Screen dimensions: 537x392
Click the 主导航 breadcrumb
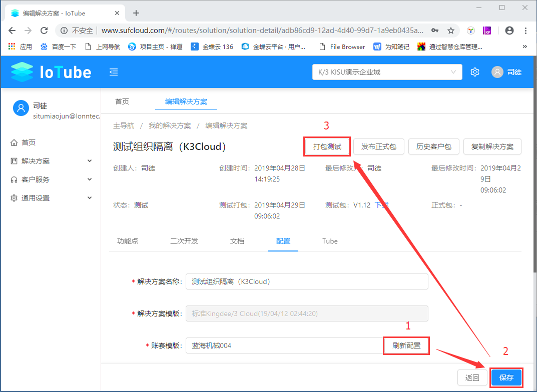pyautogui.click(x=124, y=126)
